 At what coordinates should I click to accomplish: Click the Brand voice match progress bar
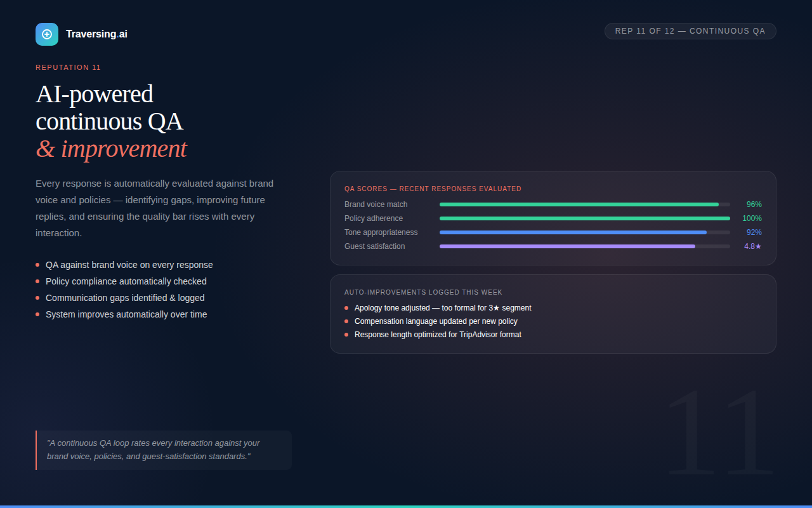click(585, 204)
